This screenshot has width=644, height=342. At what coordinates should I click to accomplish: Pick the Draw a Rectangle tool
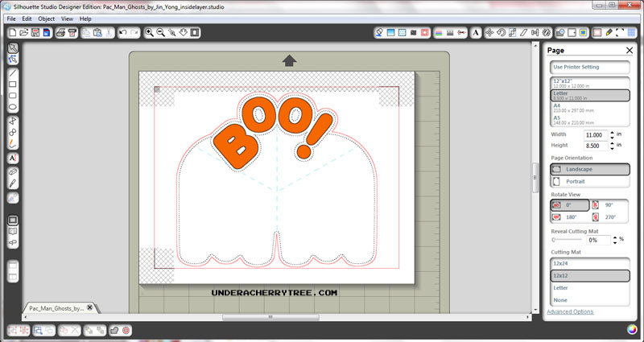13,84
